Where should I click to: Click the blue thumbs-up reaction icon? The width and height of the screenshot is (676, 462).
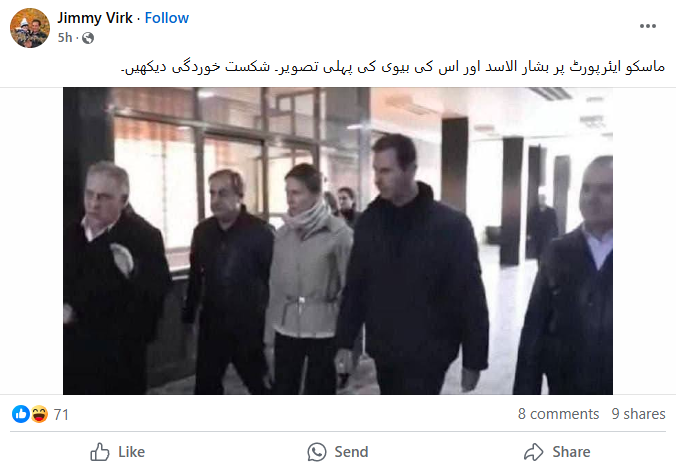(x=21, y=414)
